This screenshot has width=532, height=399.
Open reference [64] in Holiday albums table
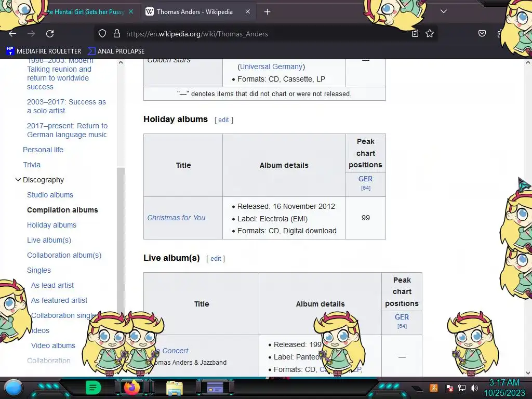pyautogui.click(x=365, y=188)
